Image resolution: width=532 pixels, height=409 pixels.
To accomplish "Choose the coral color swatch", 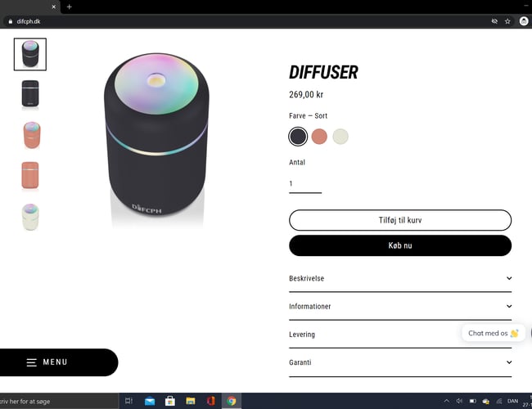I will pyautogui.click(x=319, y=137).
